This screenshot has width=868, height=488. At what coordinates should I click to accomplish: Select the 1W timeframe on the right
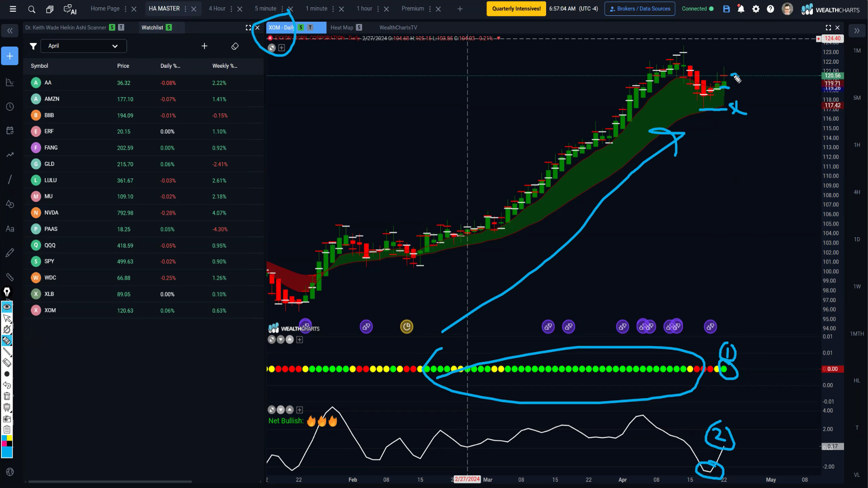coord(857,287)
